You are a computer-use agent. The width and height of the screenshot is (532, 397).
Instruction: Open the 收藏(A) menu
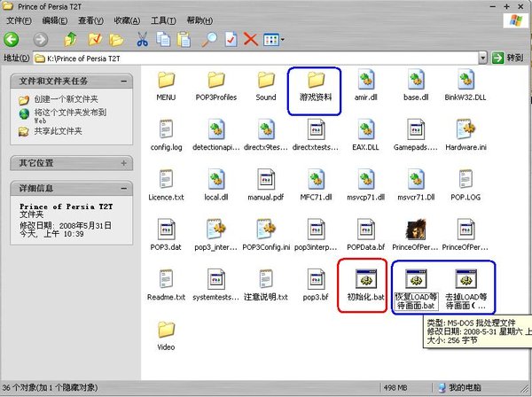(127, 20)
